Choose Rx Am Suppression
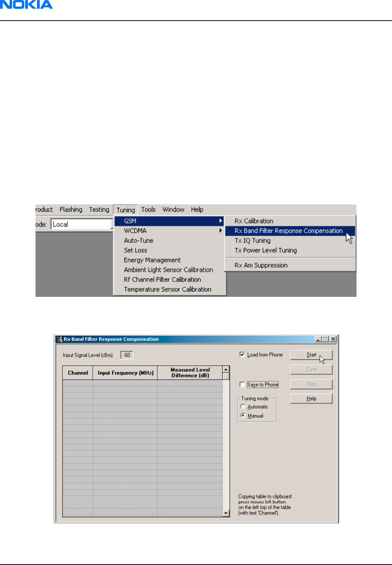This screenshot has width=392, height=565. click(290, 265)
